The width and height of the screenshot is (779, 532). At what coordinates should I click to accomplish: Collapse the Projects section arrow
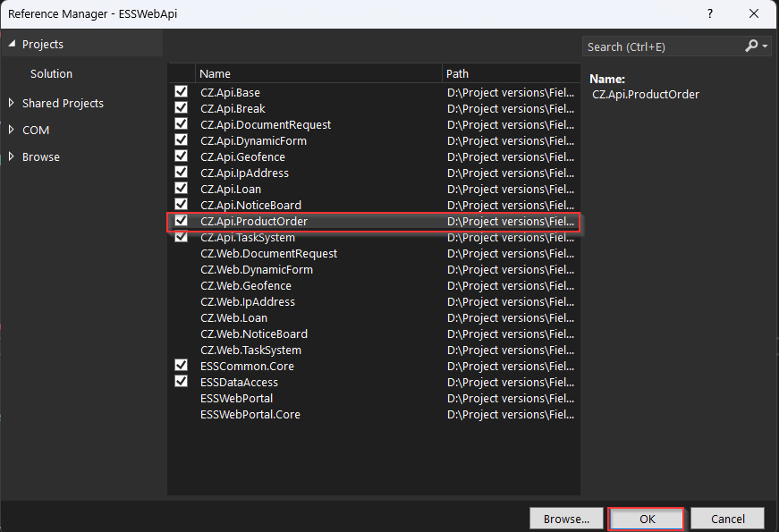[12, 44]
